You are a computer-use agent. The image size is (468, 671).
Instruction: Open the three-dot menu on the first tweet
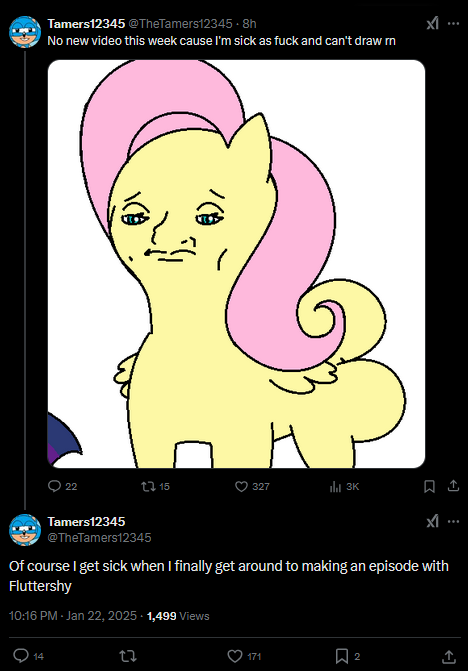pyautogui.click(x=453, y=24)
